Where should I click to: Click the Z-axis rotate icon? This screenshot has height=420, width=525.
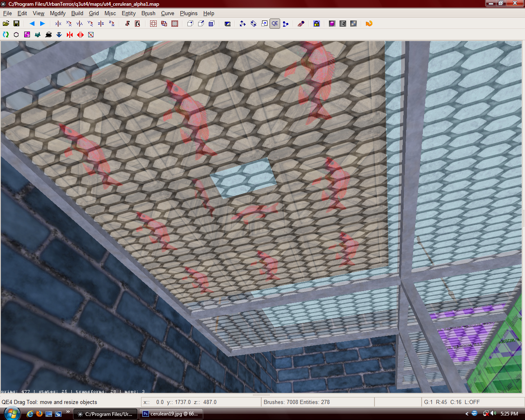(112, 24)
